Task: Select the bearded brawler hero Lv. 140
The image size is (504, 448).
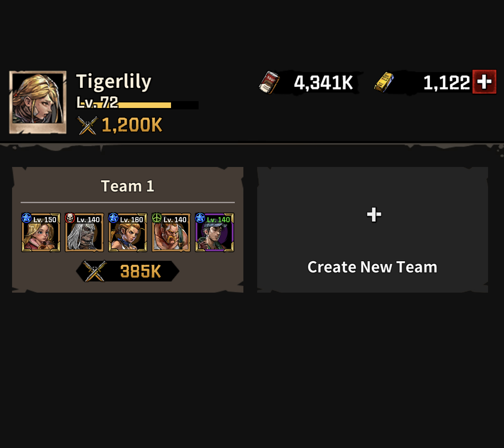Action: 171,232
